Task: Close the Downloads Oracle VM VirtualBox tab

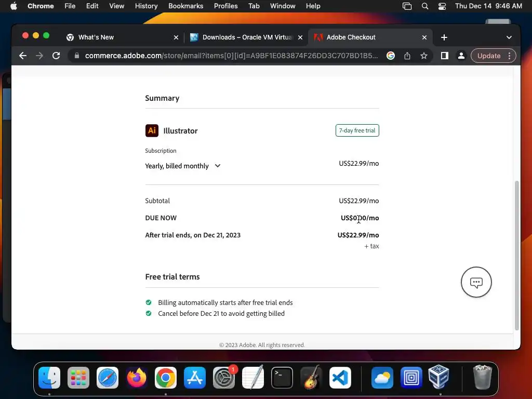Action: click(x=300, y=37)
